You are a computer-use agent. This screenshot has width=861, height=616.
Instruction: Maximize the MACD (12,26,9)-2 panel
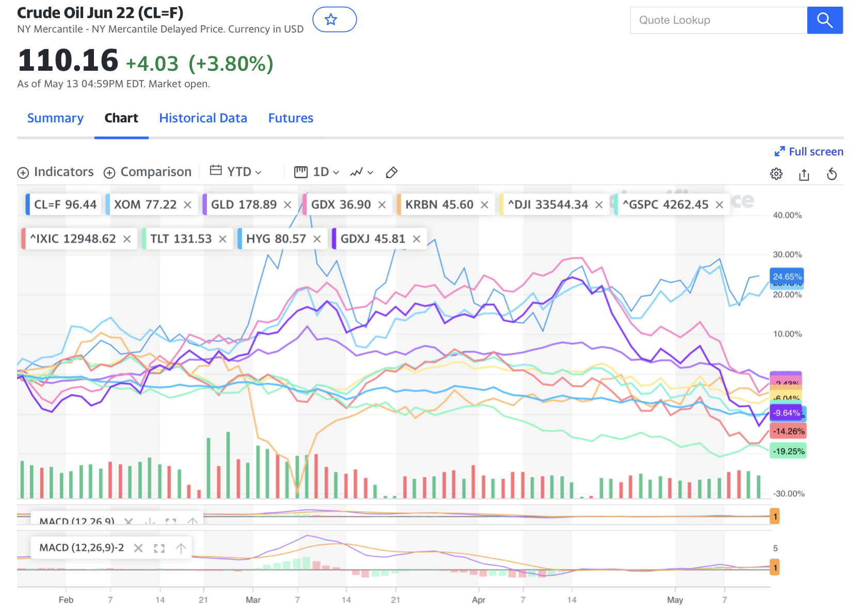click(x=160, y=548)
